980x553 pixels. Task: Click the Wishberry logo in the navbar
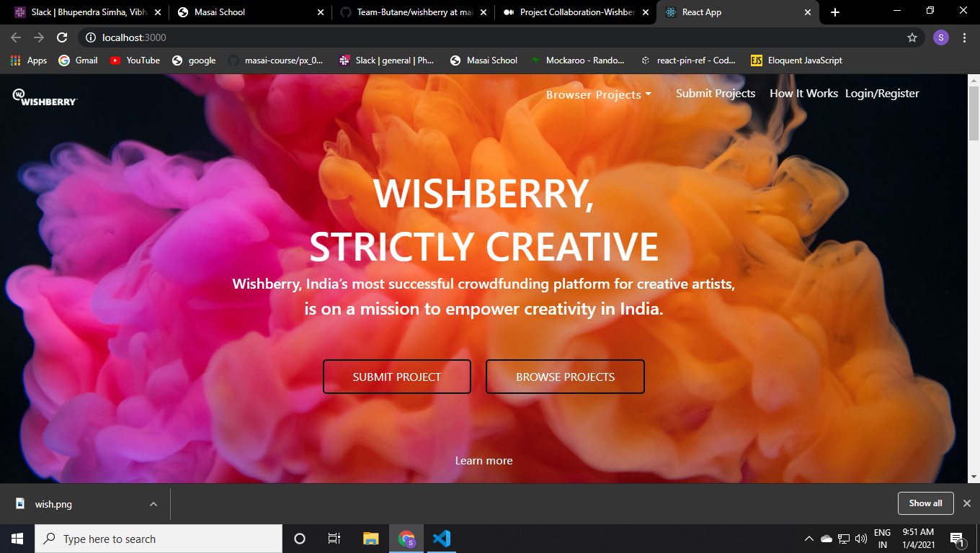pyautogui.click(x=45, y=97)
